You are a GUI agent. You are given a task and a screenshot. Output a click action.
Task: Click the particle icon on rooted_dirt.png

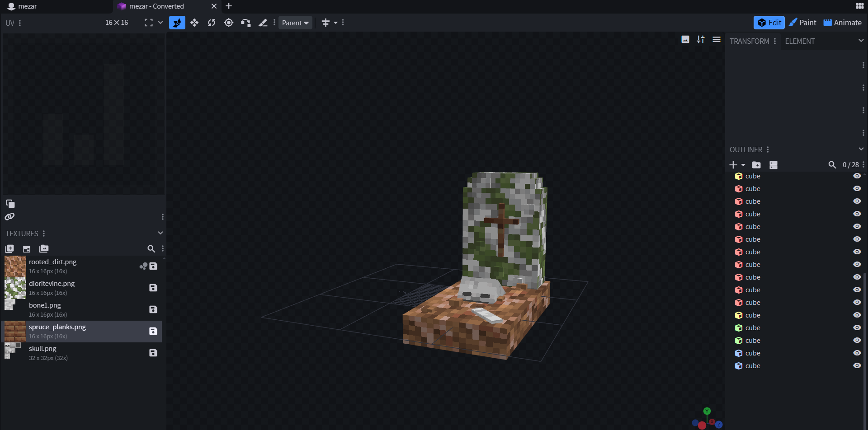tap(143, 266)
